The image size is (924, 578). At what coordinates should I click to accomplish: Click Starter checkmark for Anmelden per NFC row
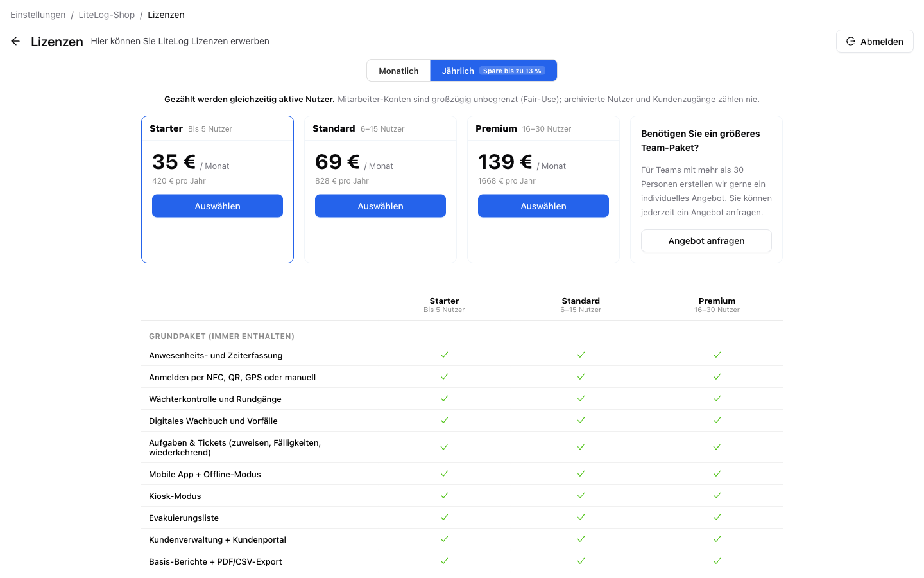click(444, 376)
